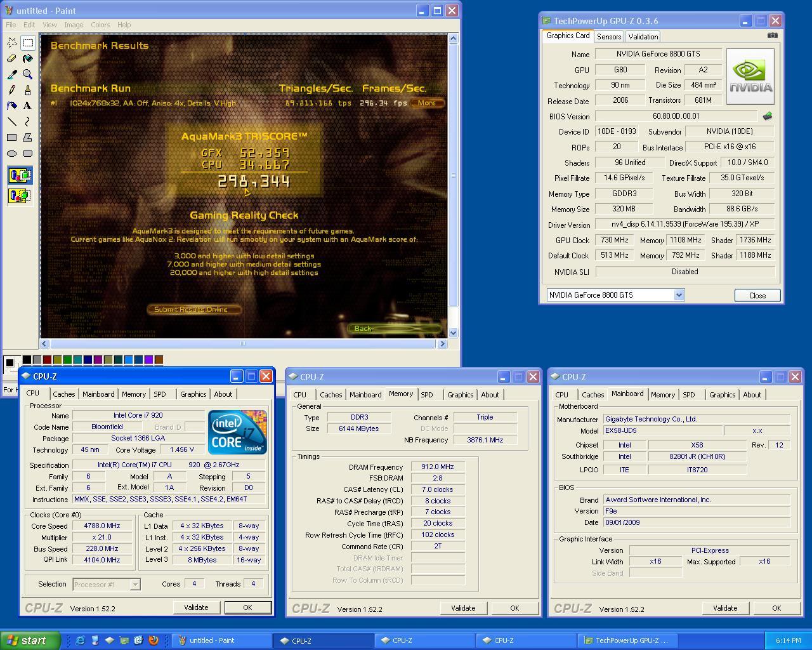
Task: Launch Internet Explorer from quick launch
Action: (80, 640)
